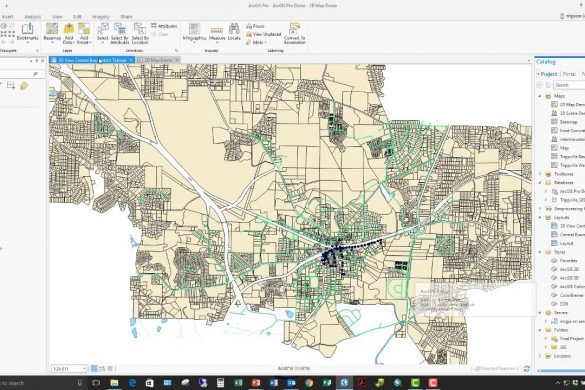Refresh the map view icon
The width and height of the screenshot is (585, 390).
pyautogui.click(x=527, y=369)
